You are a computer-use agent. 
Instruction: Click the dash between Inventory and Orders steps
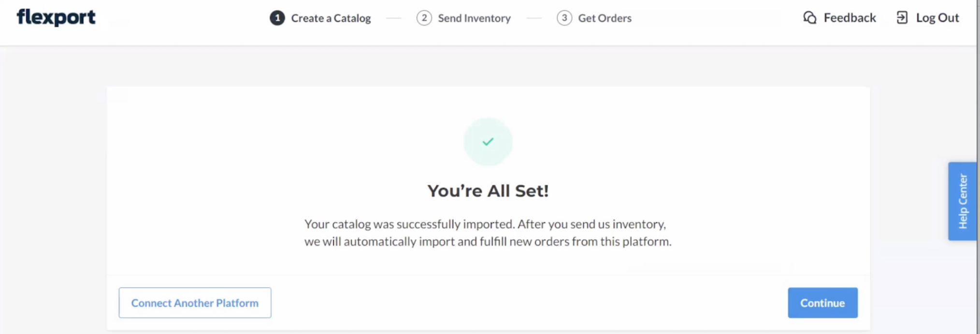click(534, 18)
